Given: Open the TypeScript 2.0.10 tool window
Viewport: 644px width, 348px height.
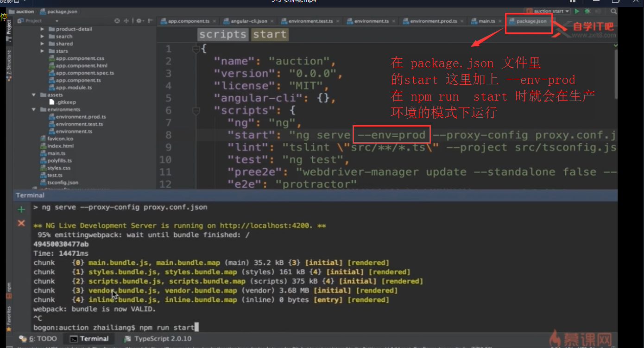Looking at the screenshot, I should pos(158,339).
